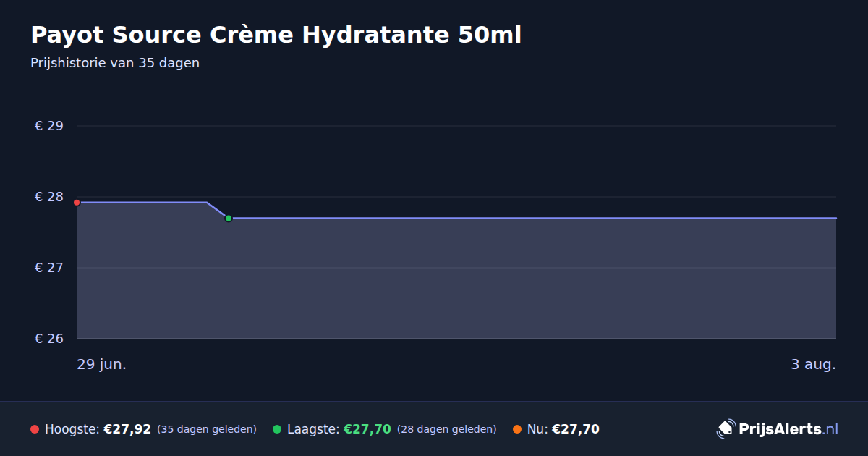Click the highest price value €27,92
This screenshot has height=456, width=868.
(127, 429)
